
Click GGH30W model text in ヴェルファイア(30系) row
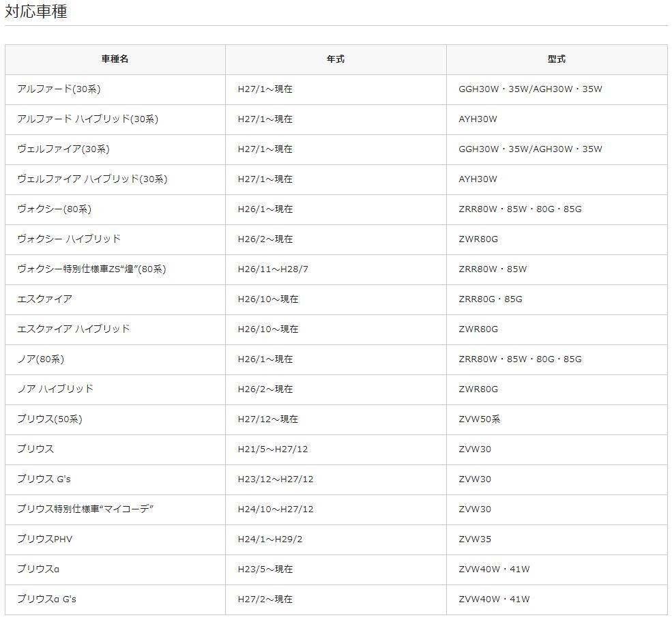tap(479, 149)
